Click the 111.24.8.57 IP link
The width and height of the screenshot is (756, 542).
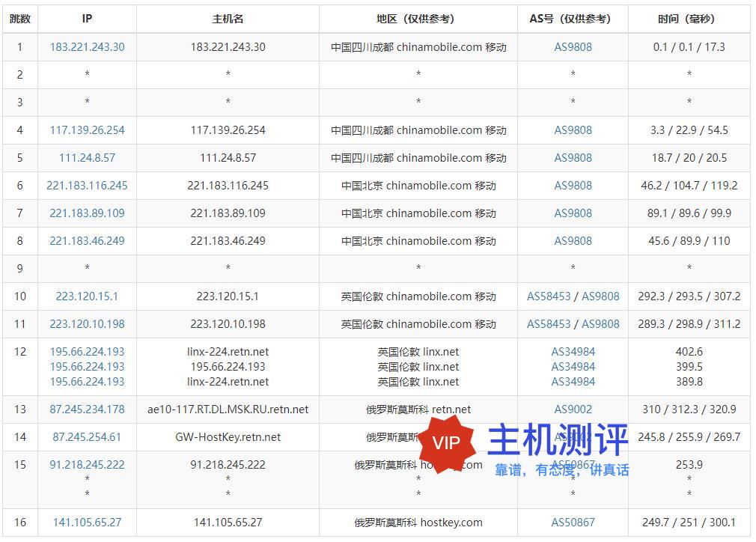click(x=88, y=158)
